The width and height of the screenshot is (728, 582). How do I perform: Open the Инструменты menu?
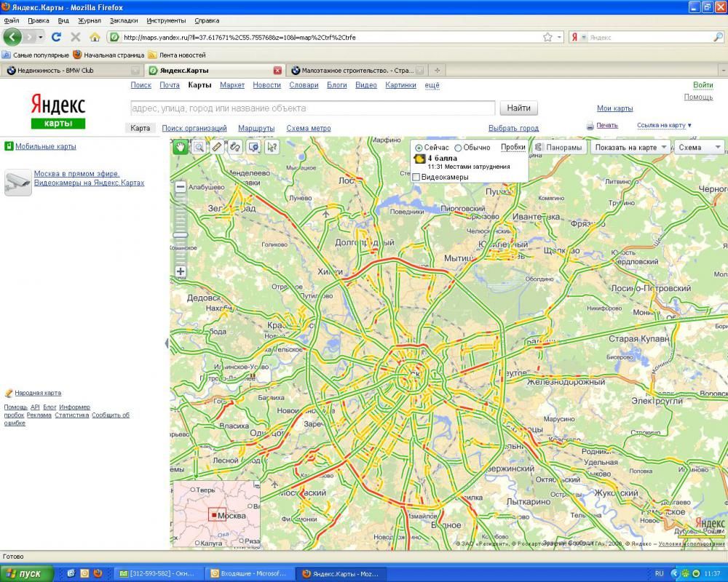coord(166,20)
